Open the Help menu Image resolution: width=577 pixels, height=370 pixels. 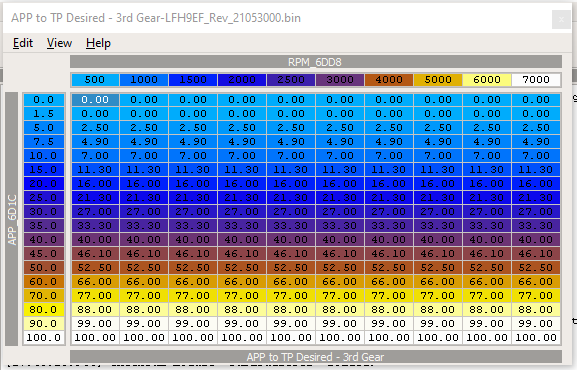click(x=98, y=43)
